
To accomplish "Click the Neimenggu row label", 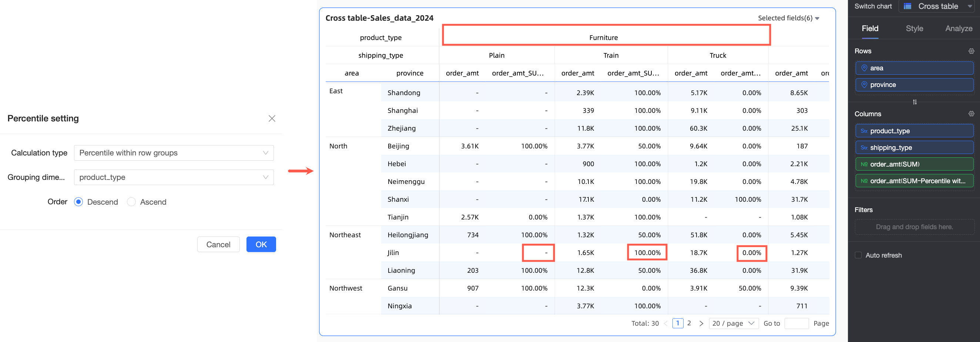I will point(406,182).
